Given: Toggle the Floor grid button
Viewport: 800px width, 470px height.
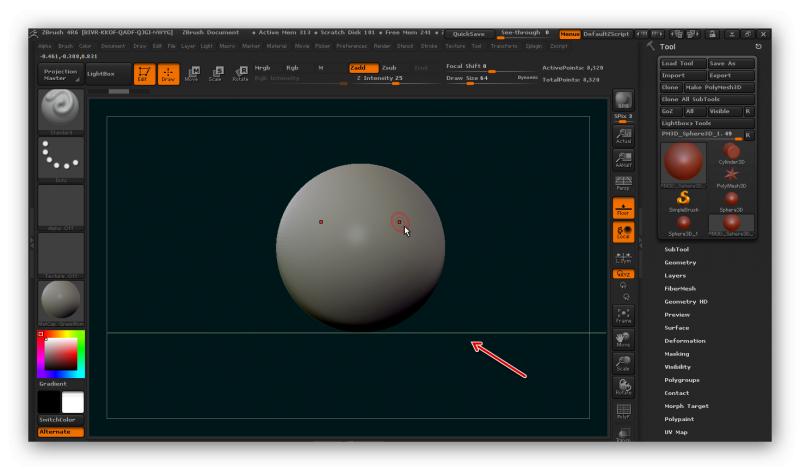Looking at the screenshot, I should 623,208.
